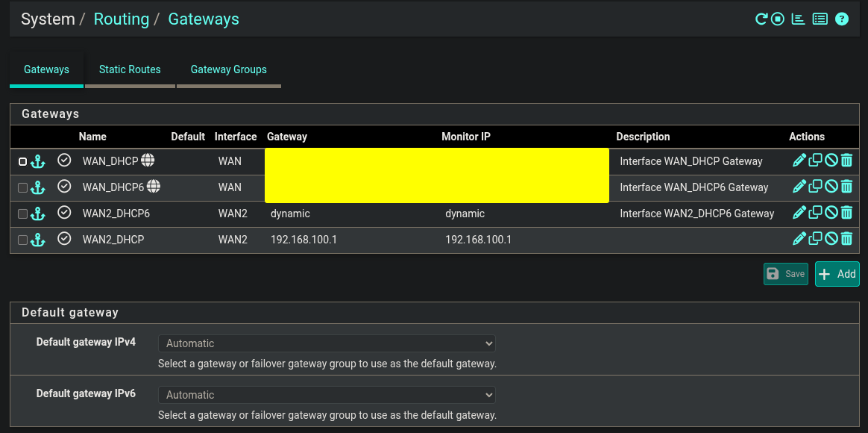The height and width of the screenshot is (433, 868).
Task: Check the WAN_DHCP row checkbox
Action: point(23,161)
